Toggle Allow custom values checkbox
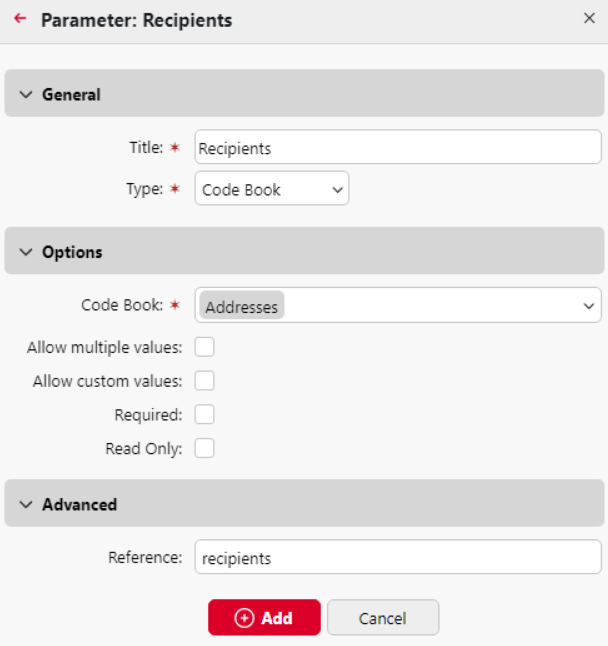 pos(205,381)
